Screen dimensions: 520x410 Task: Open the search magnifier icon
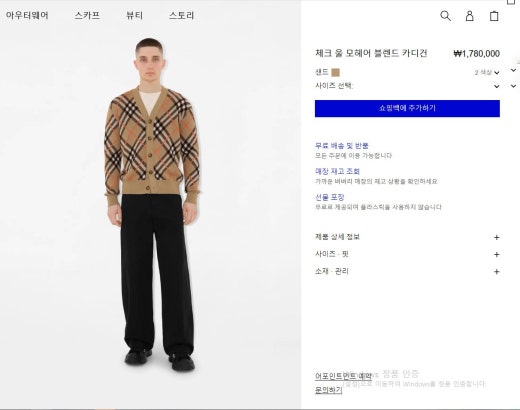[x=445, y=16]
